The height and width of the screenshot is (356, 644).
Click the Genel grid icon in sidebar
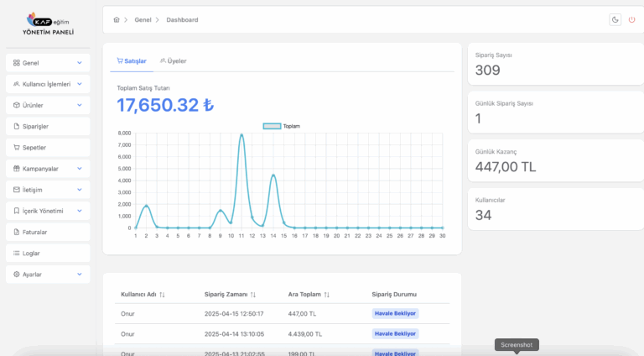[x=17, y=63]
